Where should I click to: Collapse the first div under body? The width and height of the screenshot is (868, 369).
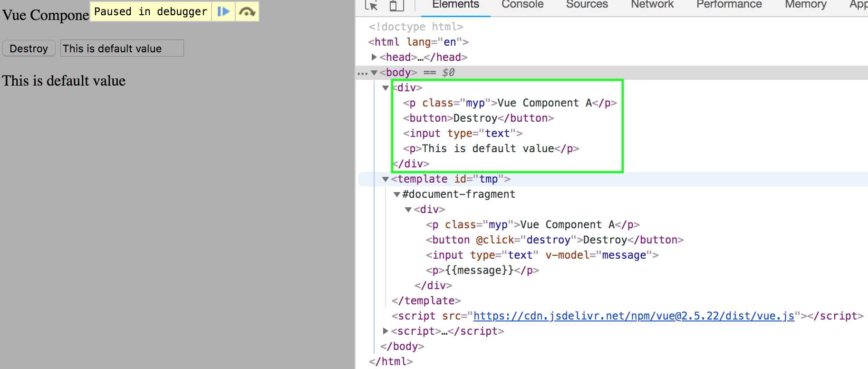pyautogui.click(x=386, y=88)
